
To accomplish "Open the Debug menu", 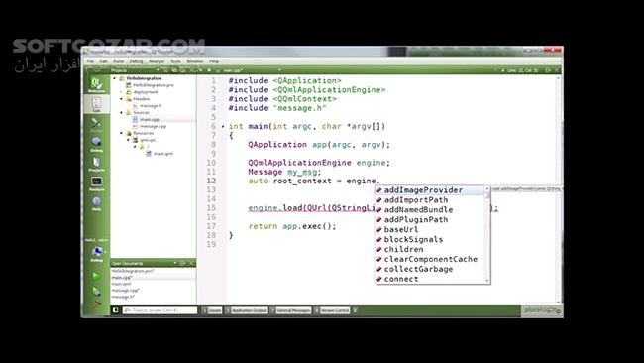I will (x=136, y=61).
